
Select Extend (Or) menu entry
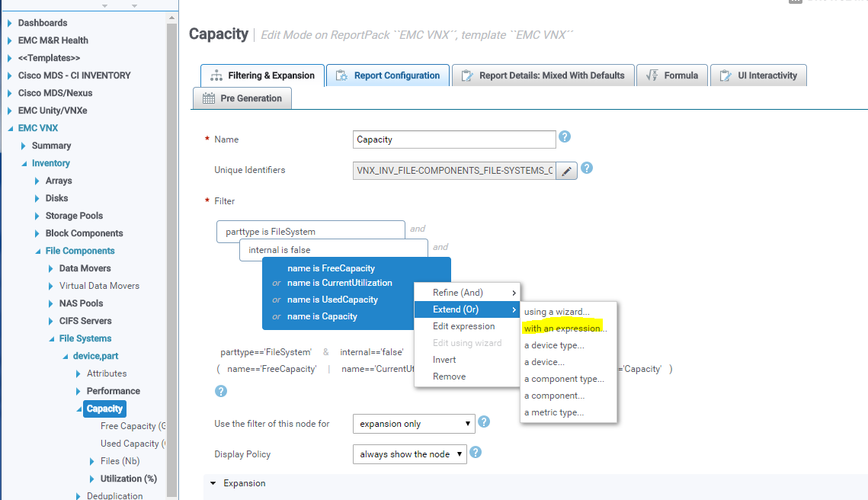click(x=466, y=309)
